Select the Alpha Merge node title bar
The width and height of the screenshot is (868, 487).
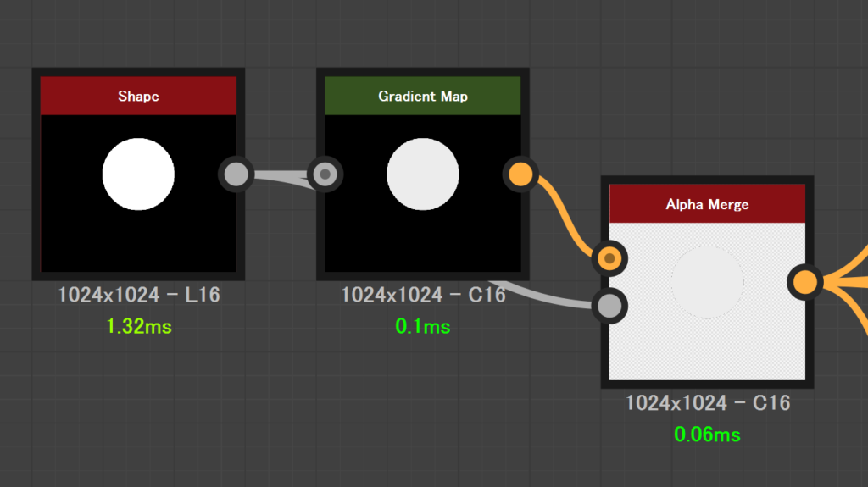(x=707, y=204)
